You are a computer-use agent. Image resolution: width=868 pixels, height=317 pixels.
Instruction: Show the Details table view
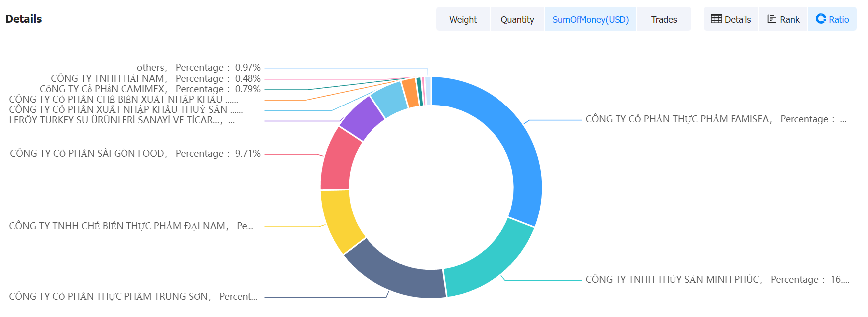click(731, 19)
